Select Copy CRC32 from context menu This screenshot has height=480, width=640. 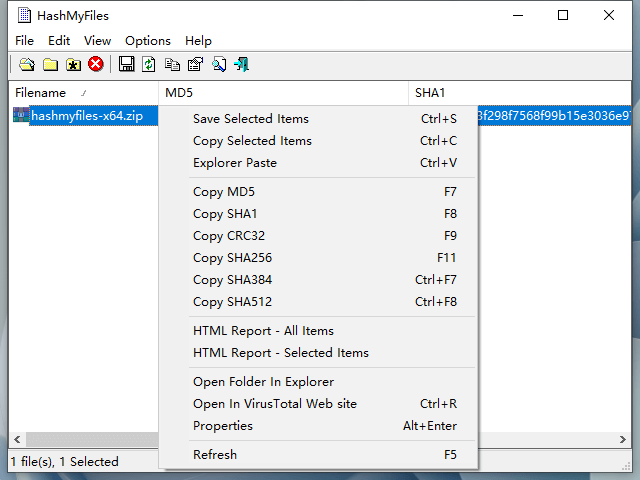[x=318, y=236]
